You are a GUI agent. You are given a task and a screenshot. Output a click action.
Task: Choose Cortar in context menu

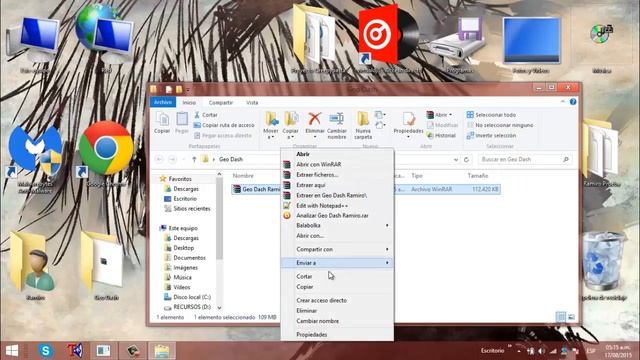coord(337,276)
